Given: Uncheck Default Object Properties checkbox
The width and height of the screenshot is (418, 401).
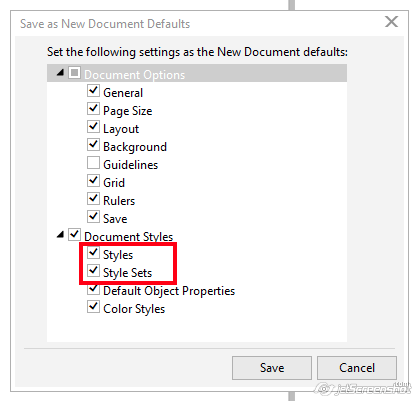Looking at the screenshot, I should click(93, 289).
